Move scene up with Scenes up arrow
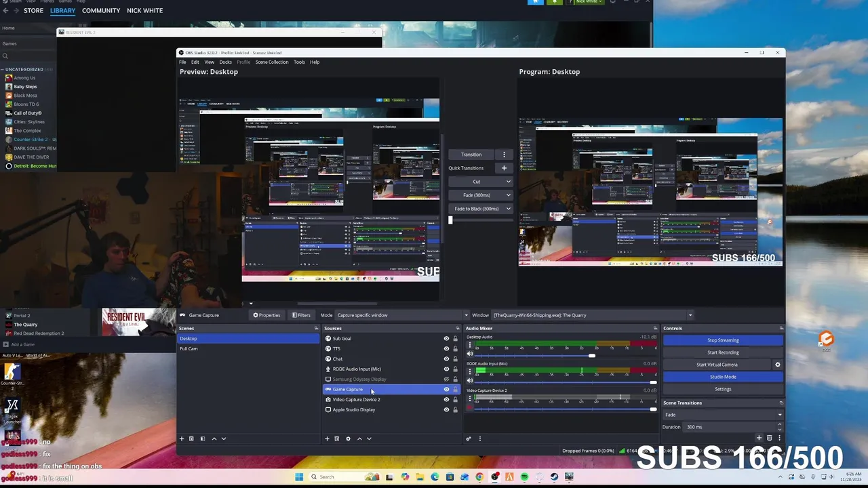The height and width of the screenshot is (488, 868). coord(214,439)
